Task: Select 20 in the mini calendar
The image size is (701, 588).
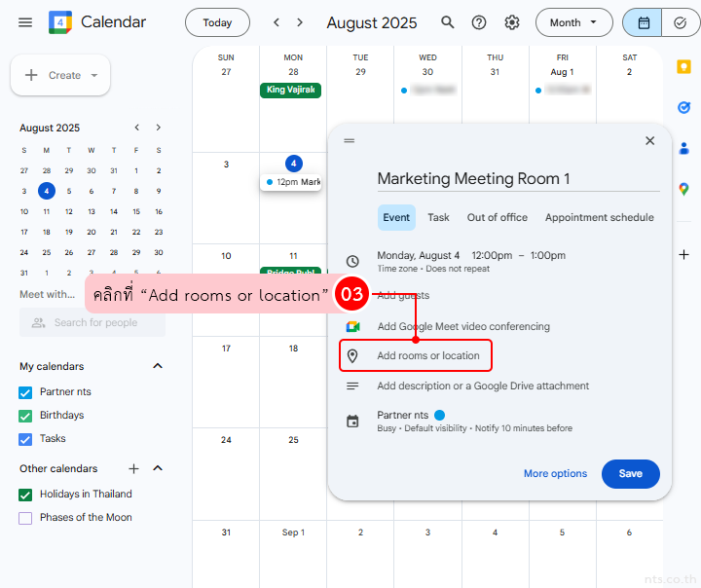Action: pos(92,232)
